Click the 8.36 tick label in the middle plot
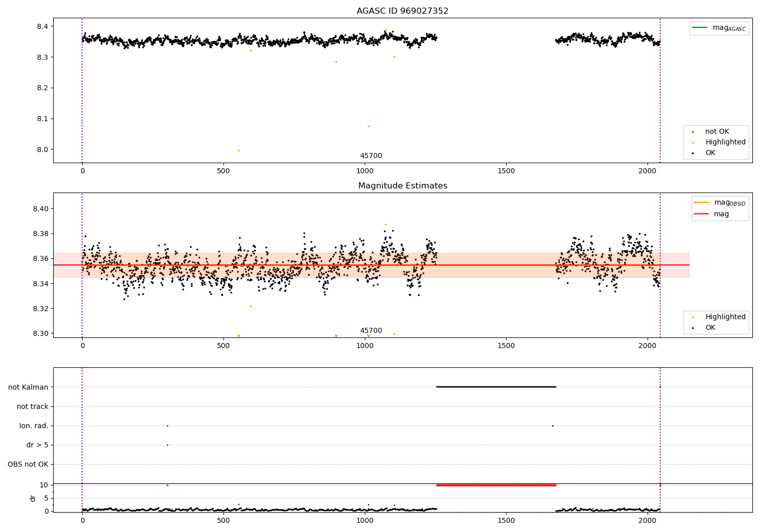This screenshot has width=760, height=532. coord(40,258)
